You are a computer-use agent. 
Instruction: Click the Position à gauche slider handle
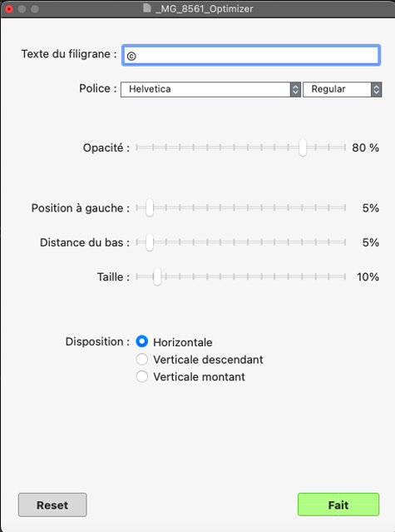tap(150, 207)
